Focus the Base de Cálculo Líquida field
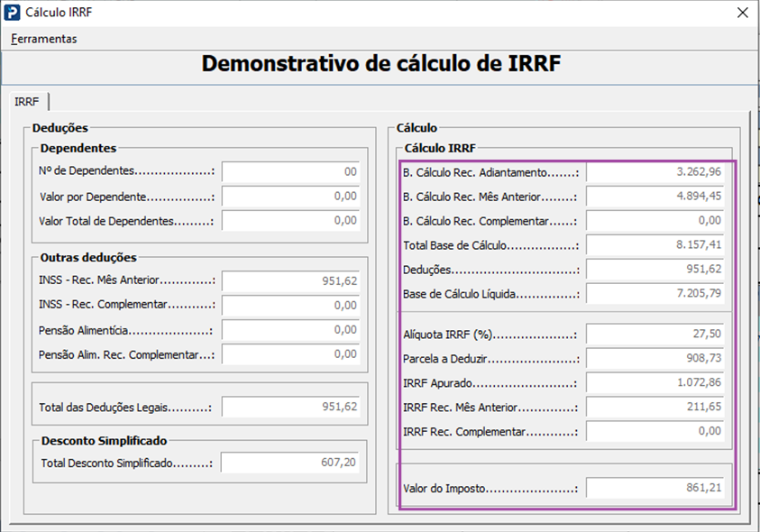The height and width of the screenshot is (532, 760). coord(655,294)
